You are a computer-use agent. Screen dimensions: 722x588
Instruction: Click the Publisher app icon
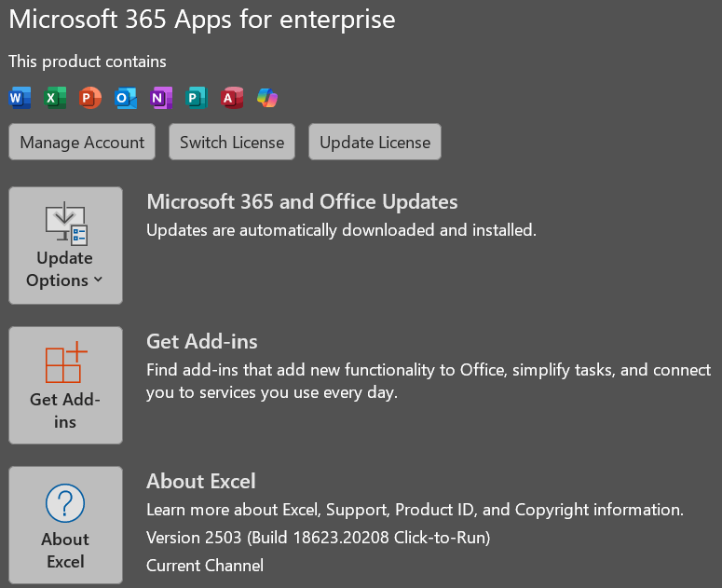(197, 98)
